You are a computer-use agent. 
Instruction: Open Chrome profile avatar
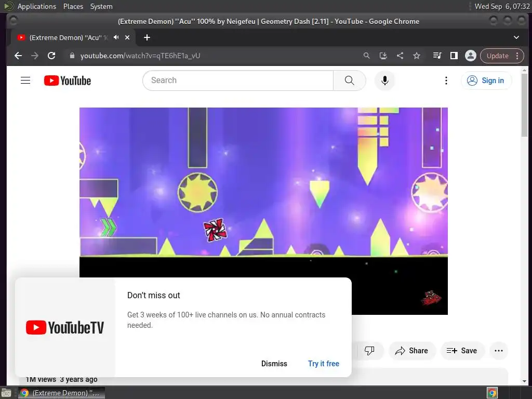pyautogui.click(x=471, y=56)
